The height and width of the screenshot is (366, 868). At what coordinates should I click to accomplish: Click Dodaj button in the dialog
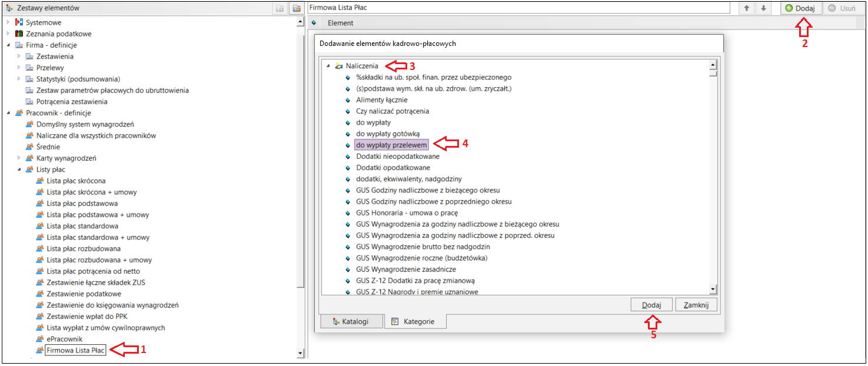click(651, 305)
